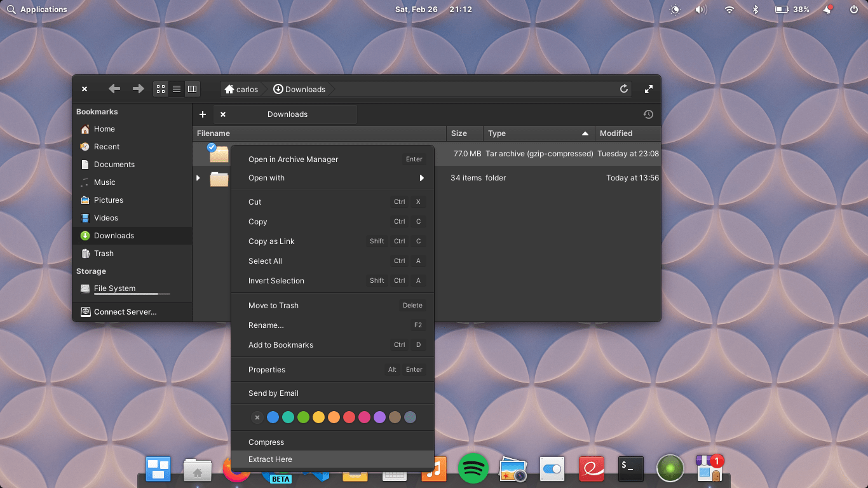
Task: Toggle Bluetooth in the menu bar
Action: 754,10
